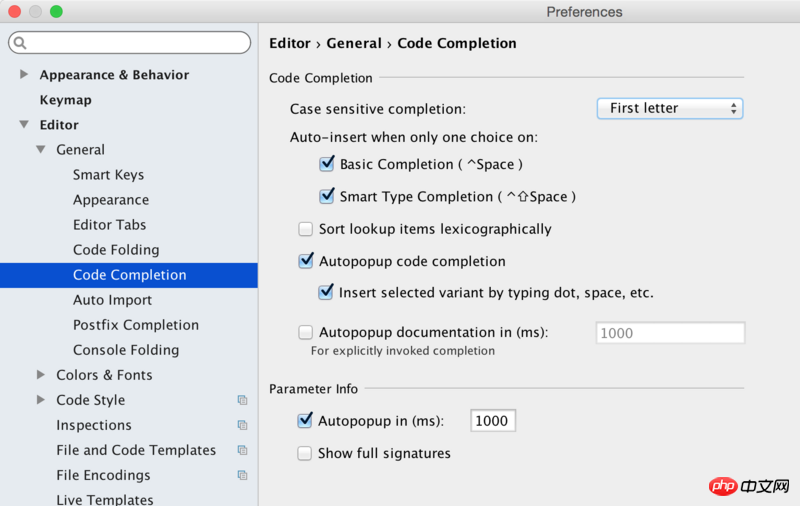Click copy icon beside File Encodings
This screenshot has height=506, width=800.
click(x=242, y=475)
